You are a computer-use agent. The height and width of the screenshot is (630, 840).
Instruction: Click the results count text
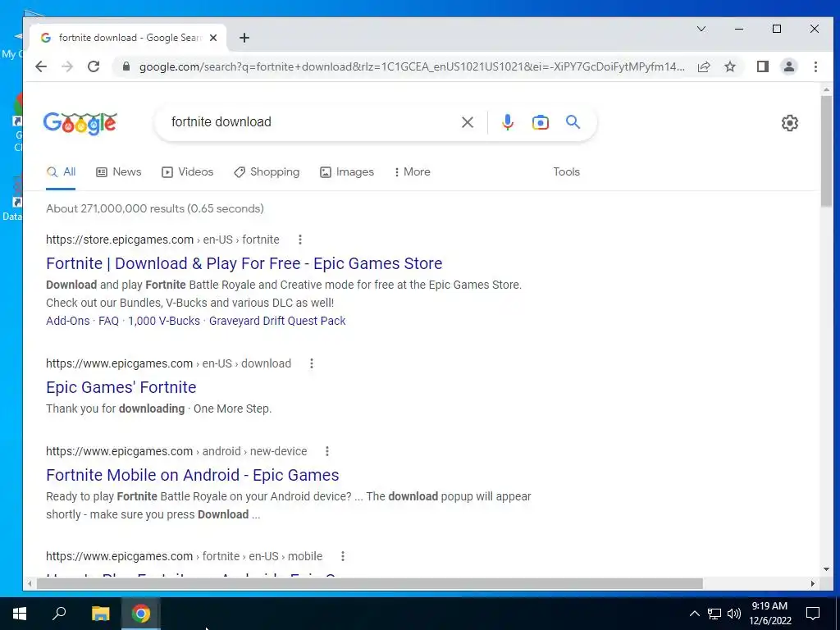point(155,209)
